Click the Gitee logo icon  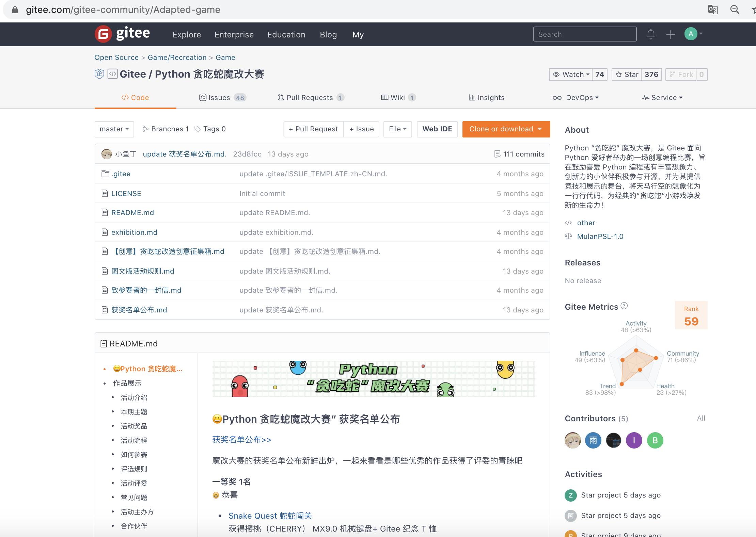click(103, 34)
